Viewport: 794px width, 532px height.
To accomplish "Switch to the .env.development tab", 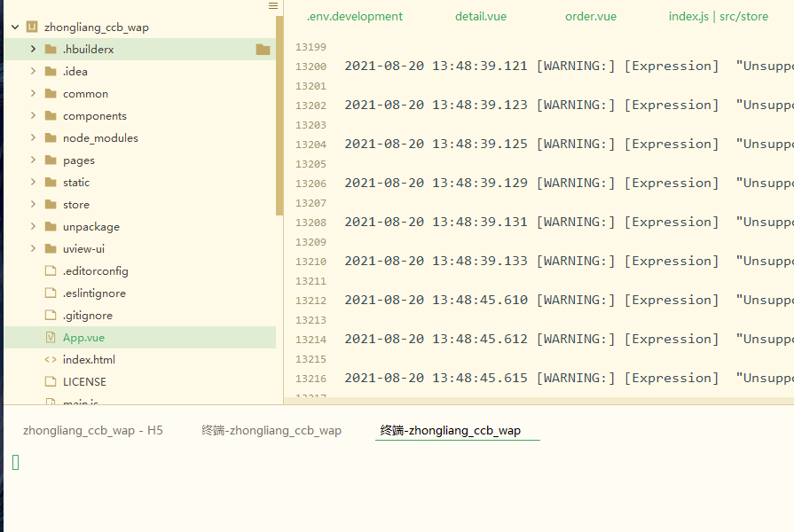I will 354,16.
